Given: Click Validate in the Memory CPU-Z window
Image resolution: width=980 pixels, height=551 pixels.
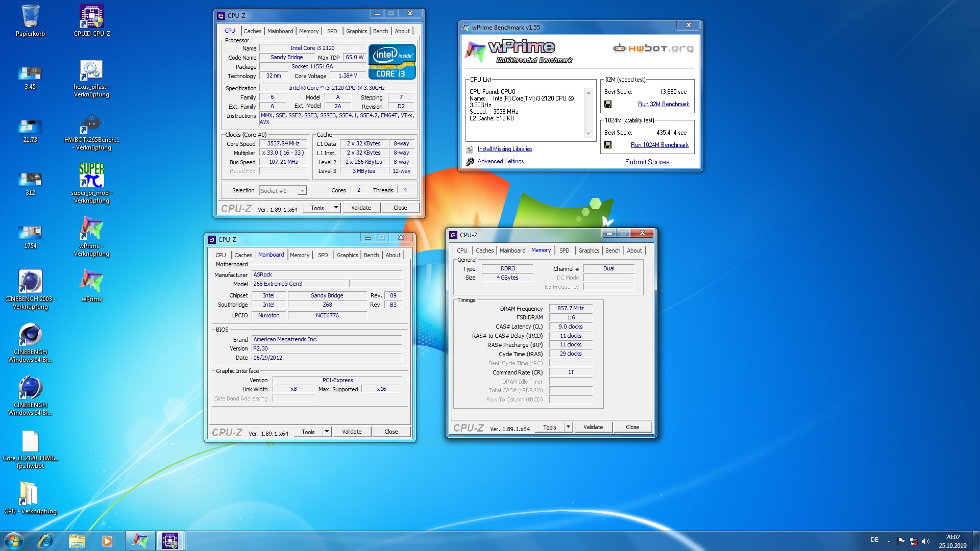Looking at the screenshot, I should [593, 427].
